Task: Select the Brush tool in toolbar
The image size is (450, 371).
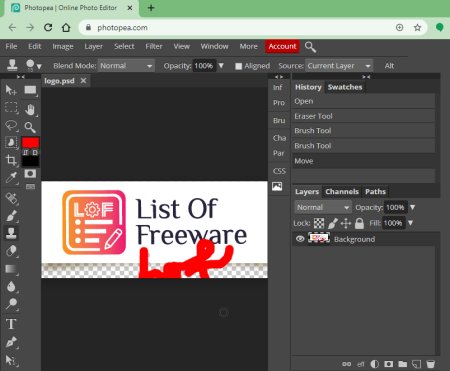Action: pyautogui.click(x=12, y=216)
